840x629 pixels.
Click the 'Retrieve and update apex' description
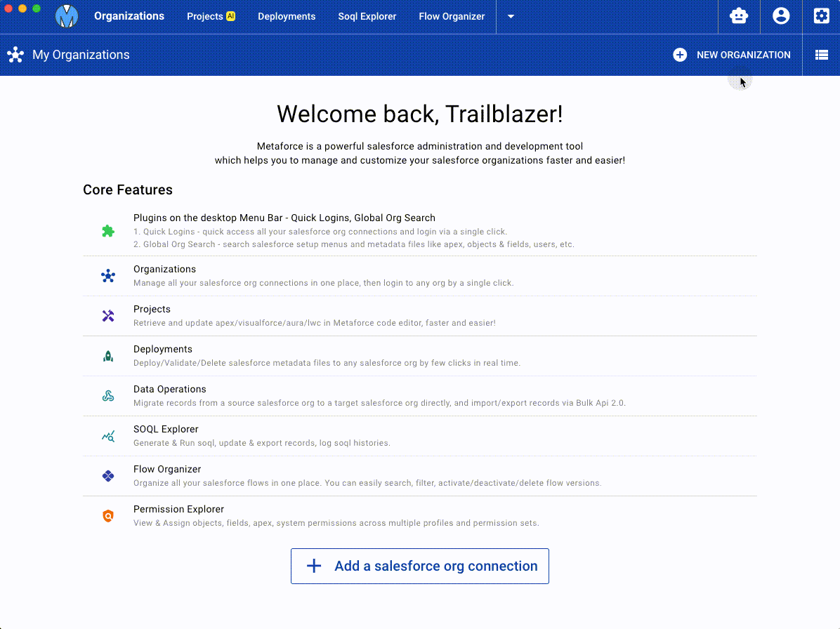[x=315, y=323]
